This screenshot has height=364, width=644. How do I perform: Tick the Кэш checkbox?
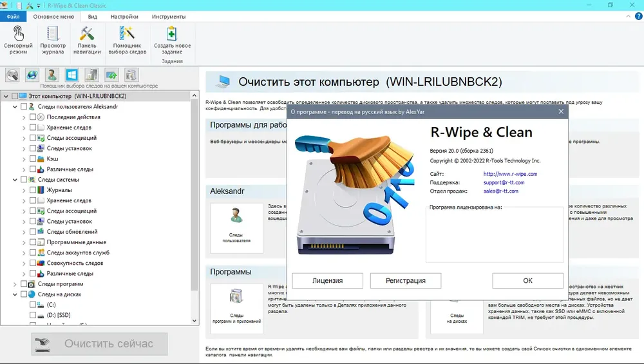pos(33,158)
